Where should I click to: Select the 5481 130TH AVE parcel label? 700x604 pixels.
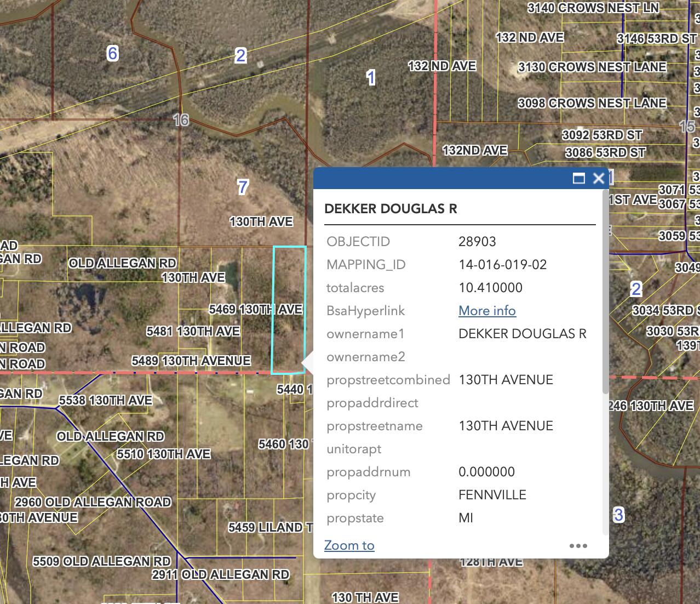[193, 331]
